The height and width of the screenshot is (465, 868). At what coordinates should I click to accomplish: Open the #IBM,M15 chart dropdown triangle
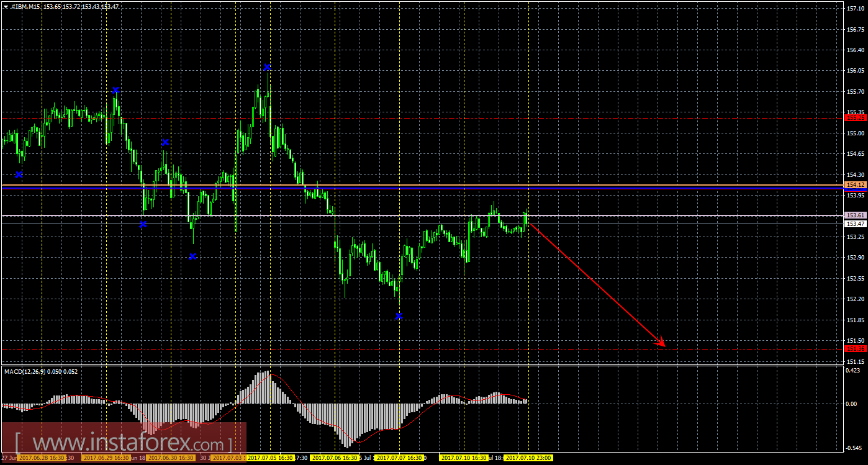pos(6,6)
